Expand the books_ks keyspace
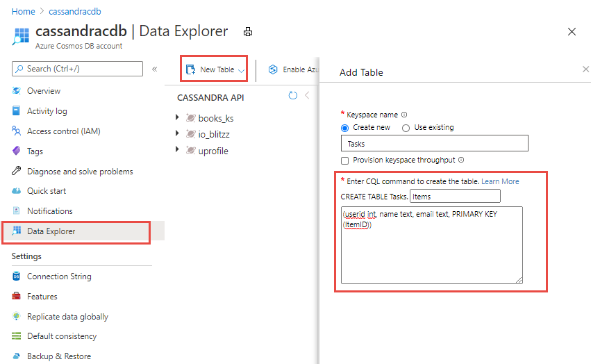 (178, 117)
